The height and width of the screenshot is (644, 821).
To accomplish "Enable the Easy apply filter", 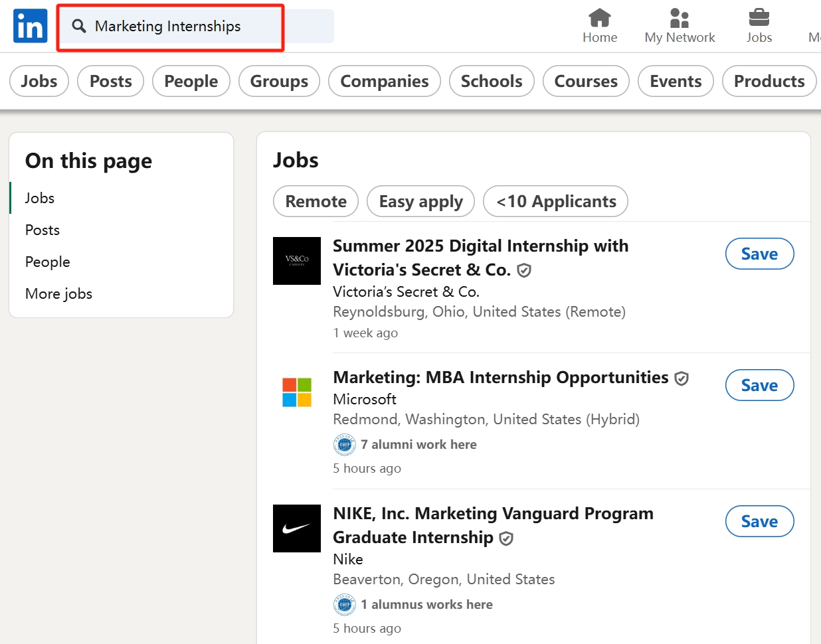I will tap(420, 201).
